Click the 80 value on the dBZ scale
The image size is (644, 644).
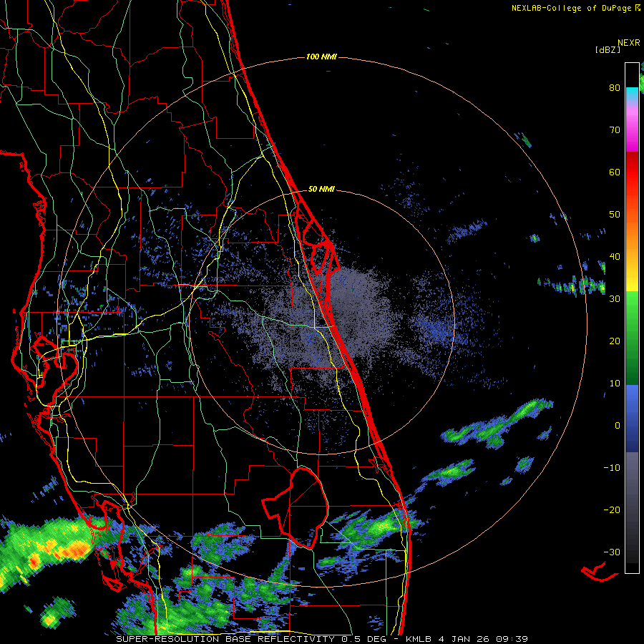coord(615,88)
